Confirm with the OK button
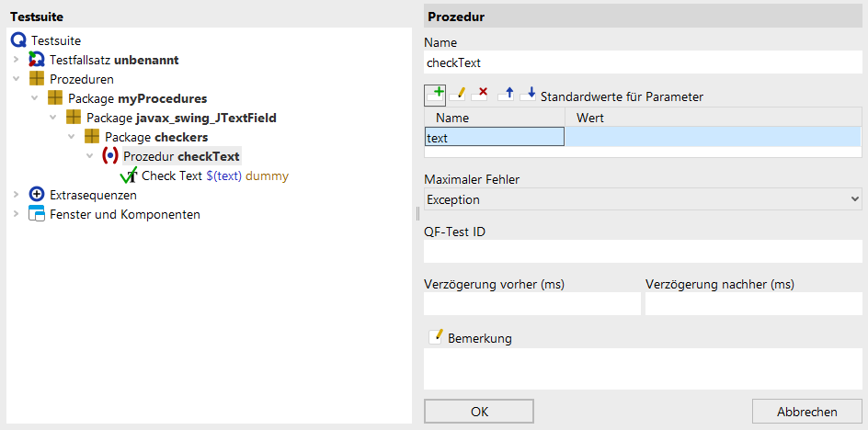The width and height of the screenshot is (868, 430). [479, 412]
